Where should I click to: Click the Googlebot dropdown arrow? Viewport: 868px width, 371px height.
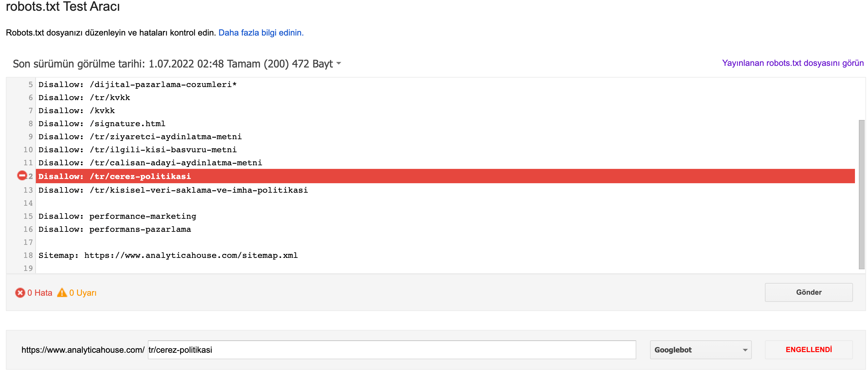coord(745,350)
